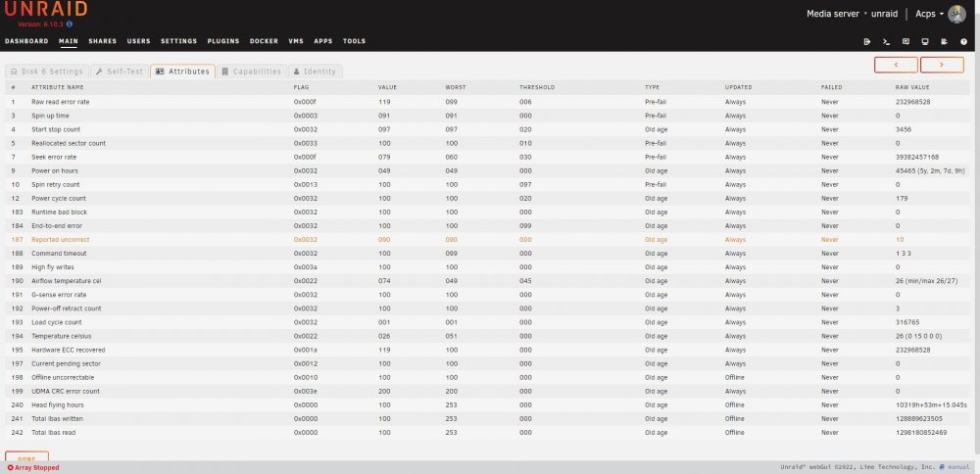Click the Raw Value column header
The height and width of the screenshot is (474, 980).
[x=911, y=87]
